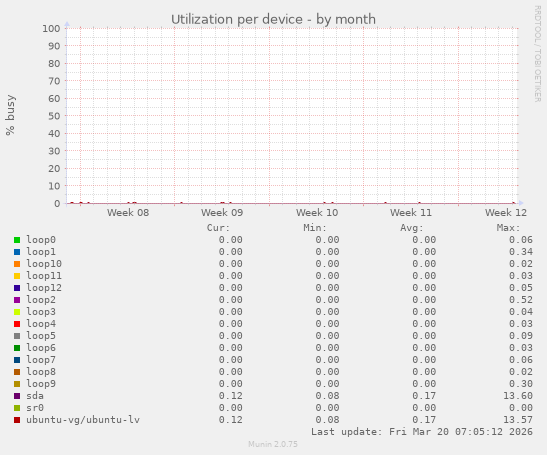Select the loop9 legend label

(x=41, y=384)
